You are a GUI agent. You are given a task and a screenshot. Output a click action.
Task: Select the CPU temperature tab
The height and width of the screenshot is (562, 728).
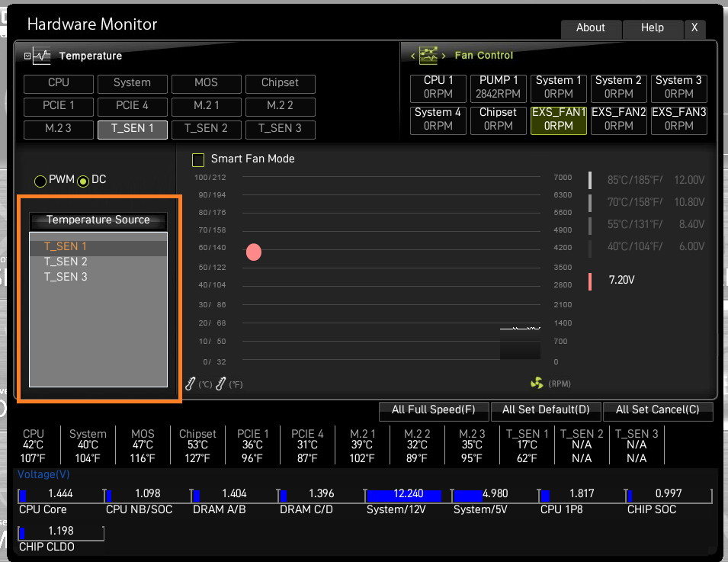(x=59, y=84)
